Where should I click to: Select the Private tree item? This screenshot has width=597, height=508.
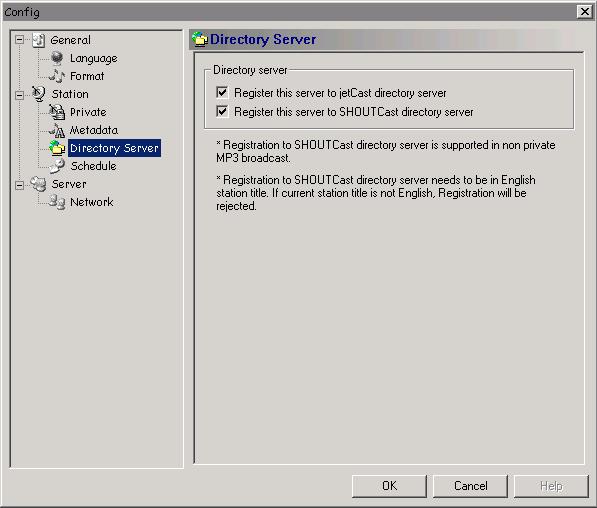(x=88, y=112)
